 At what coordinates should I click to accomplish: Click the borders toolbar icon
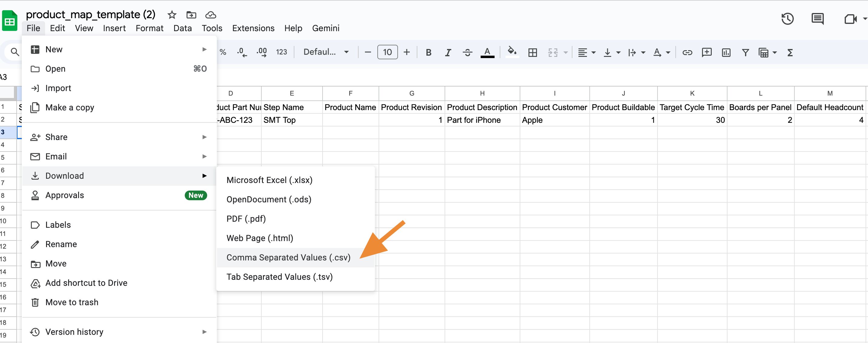532,53
